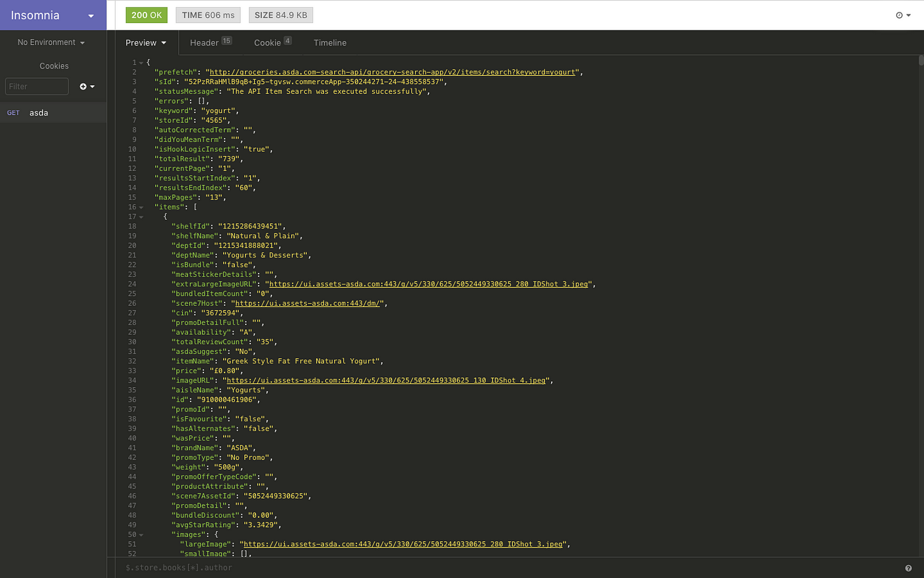Select the GET asda request

click(53, 112)
